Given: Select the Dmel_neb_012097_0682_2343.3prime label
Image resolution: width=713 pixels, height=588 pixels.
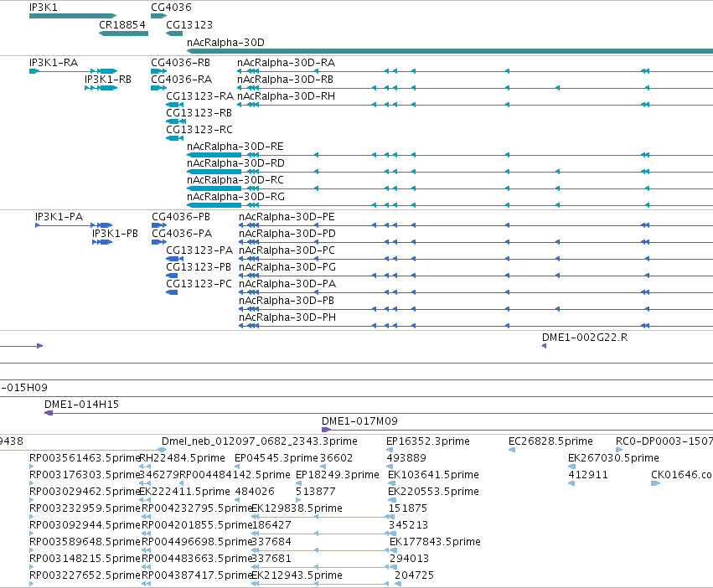Looking at the screenshot, I should click(x=260, y=441).
